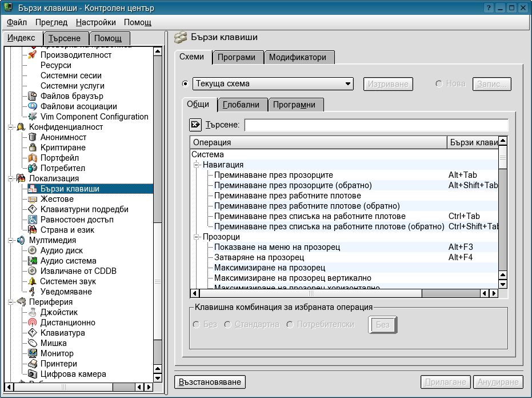This screenshot has height=398, width=532.
Task: Select the Текуща схема radio button
Action: 185,83
